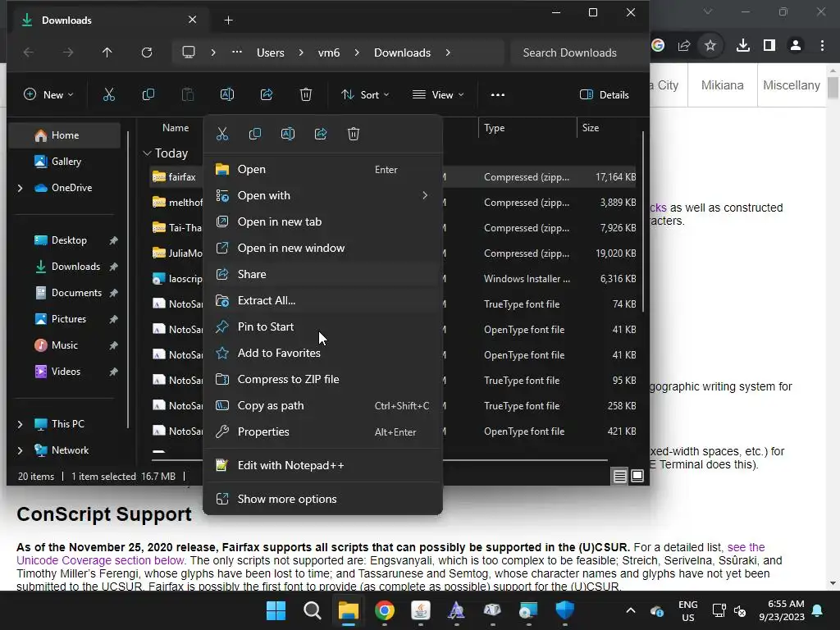This screenshot has width=840, height=630.
Task: Open Chrome side panel icon
Action: tap(769, 46)
